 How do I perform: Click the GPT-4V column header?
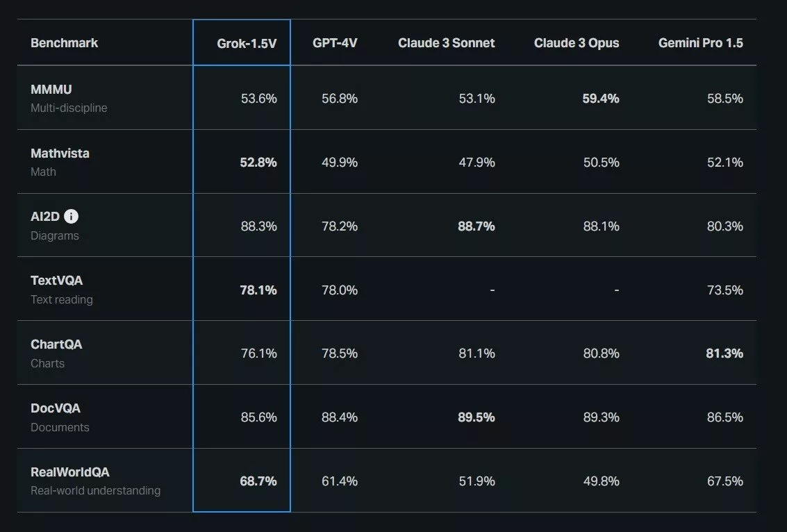click(x=335, y=42)
